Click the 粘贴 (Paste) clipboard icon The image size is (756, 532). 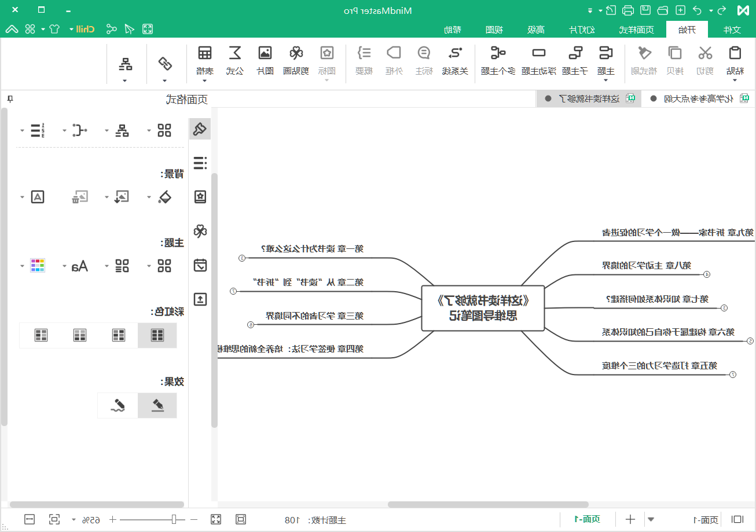coord(735,53)
